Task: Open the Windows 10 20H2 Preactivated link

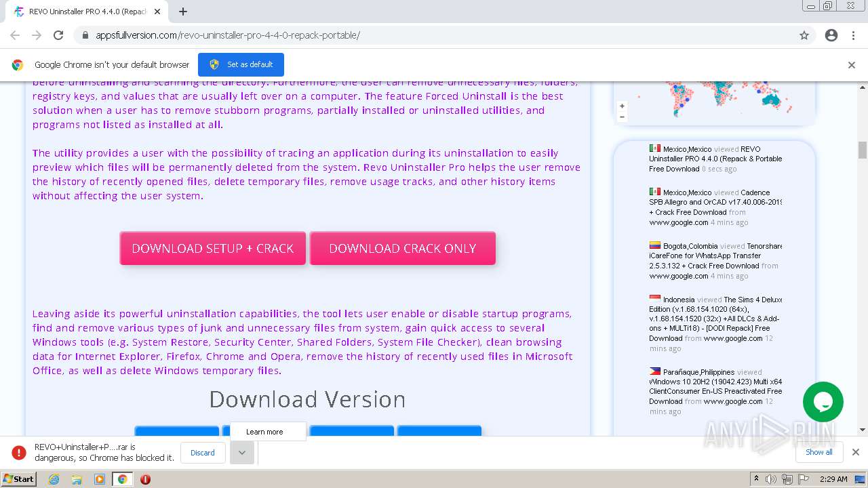Action: [x=715, y=391]
